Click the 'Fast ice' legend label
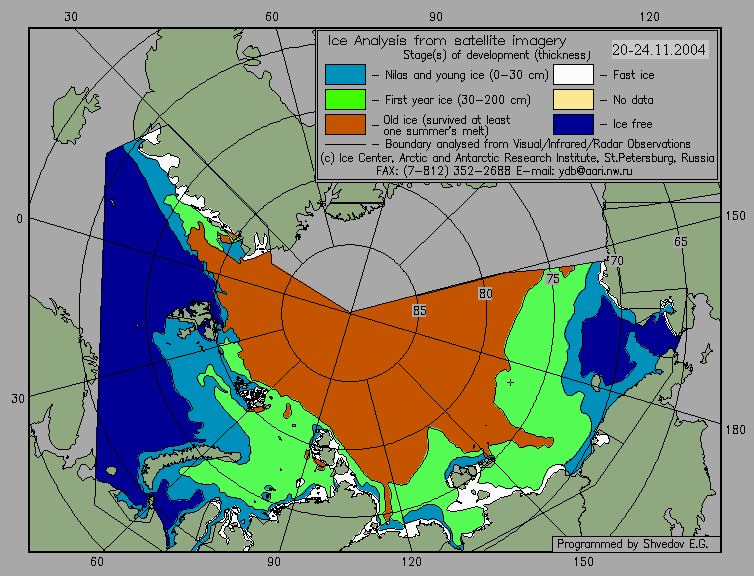This screenshot has height=576, width=754. [x=633, y=75]
